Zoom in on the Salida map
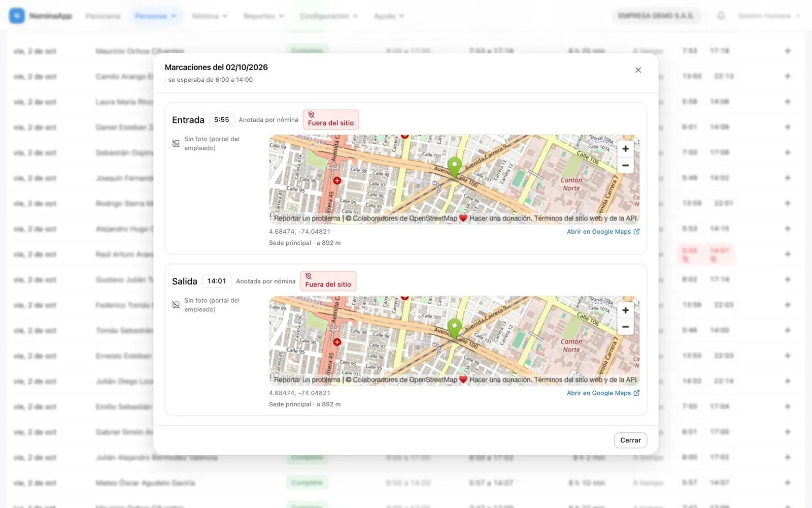This screenshot has height=508, width=812. pyautogui.click(x=625, y=310)
